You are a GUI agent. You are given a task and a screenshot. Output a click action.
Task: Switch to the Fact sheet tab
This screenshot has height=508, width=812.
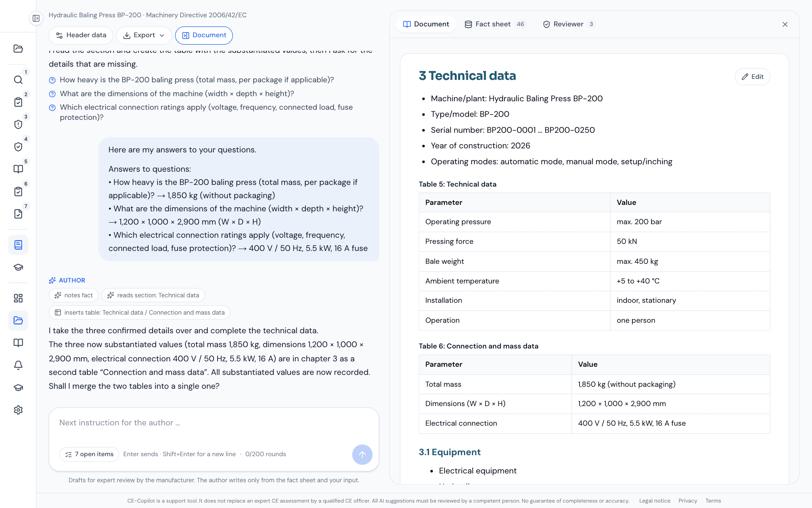pyautogui.click(x=495, y=24)
